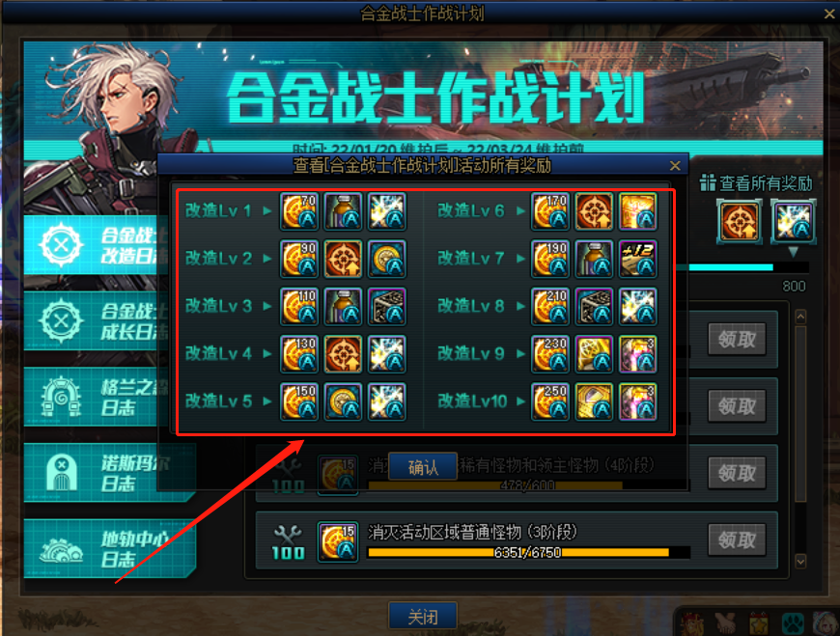Click the 关闭 button at the bottom
This screenshot has height=636, width=840.
click(x=423, y=616)
